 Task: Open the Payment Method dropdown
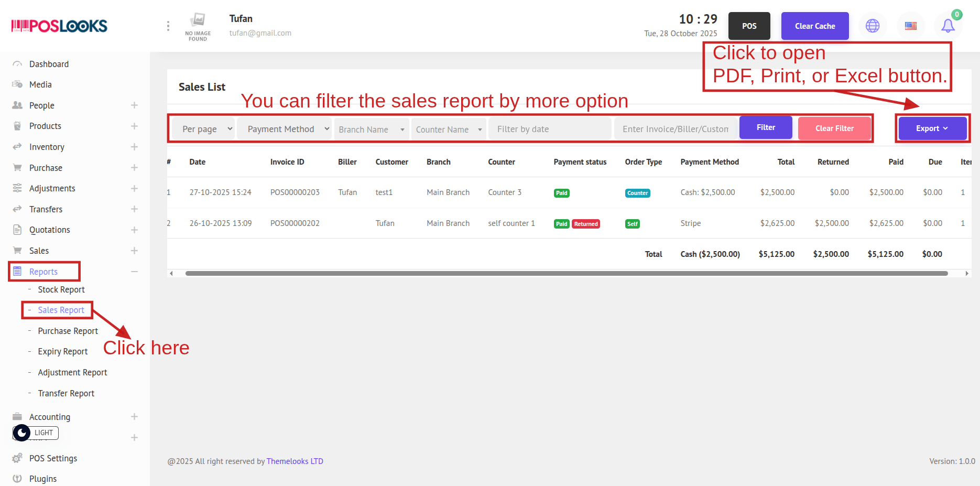[x=284, y=129]
